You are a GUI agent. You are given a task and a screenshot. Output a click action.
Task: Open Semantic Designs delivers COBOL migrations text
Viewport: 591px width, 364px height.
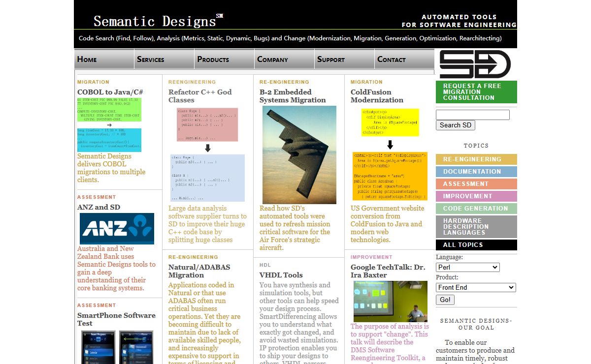(111, 168)
